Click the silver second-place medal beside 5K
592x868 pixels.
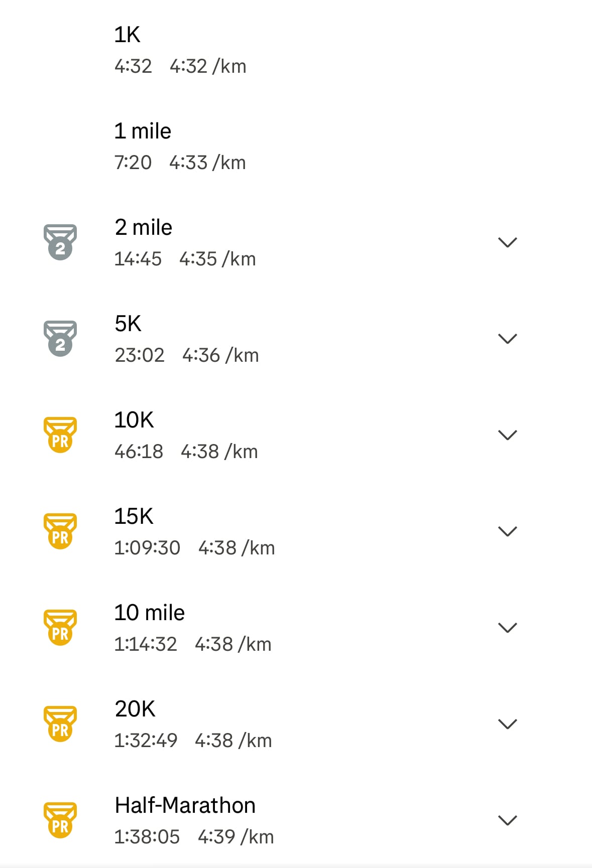point(60,338)
